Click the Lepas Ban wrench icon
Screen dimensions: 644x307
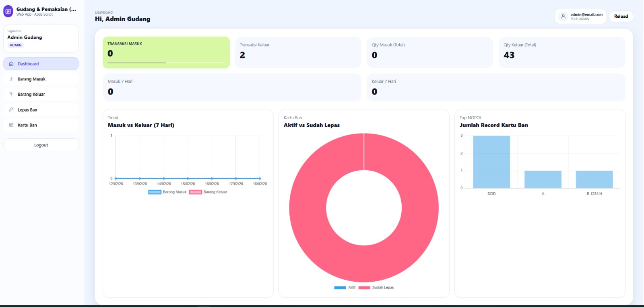tap(11, 110)
